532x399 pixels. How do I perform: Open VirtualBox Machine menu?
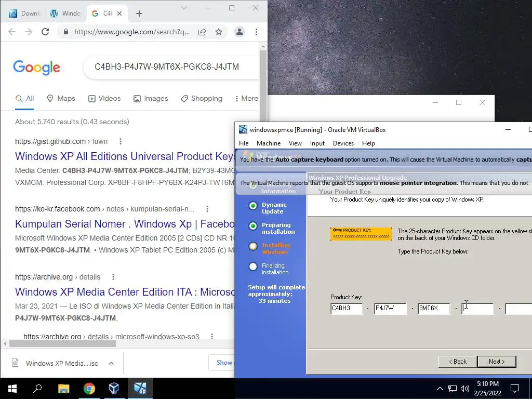tap(269, 143)
